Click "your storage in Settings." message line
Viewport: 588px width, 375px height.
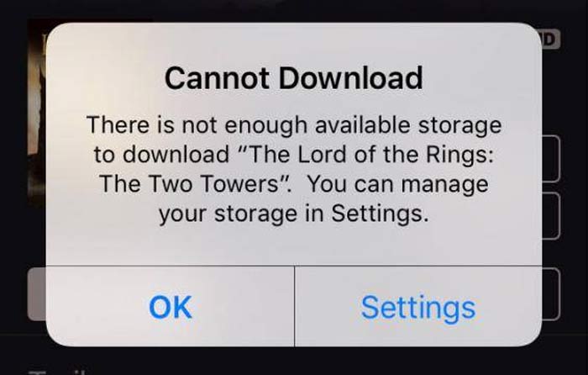(x=294, y=214)
